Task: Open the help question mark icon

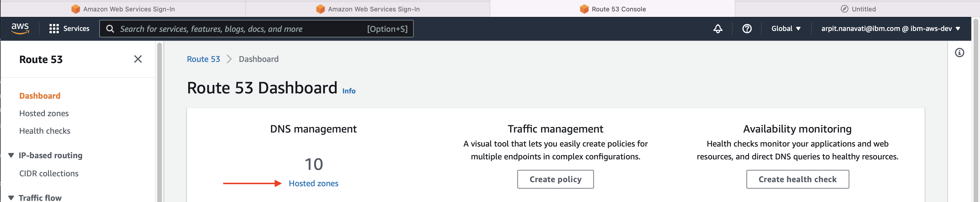Action: 747,29
